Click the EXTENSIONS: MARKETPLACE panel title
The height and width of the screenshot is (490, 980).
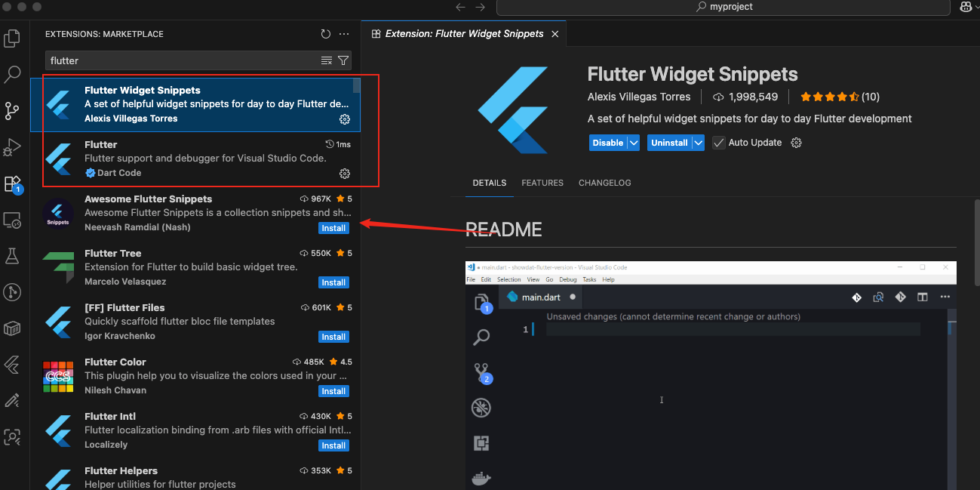tap(104, 34)
